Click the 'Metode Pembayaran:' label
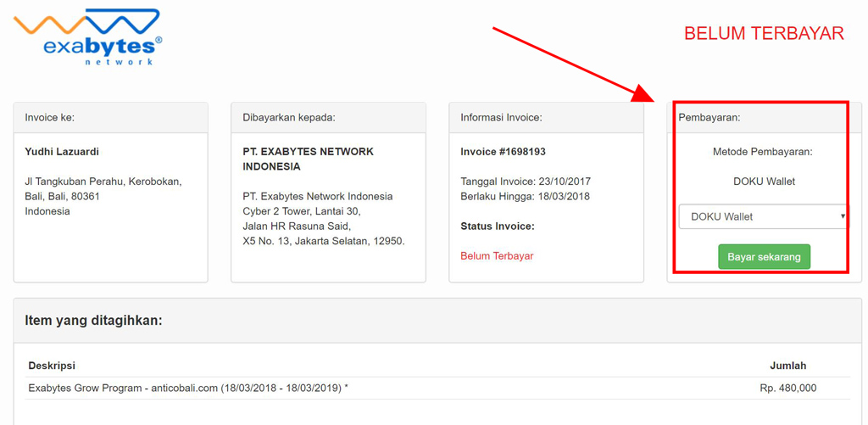 tap(764, 152)
